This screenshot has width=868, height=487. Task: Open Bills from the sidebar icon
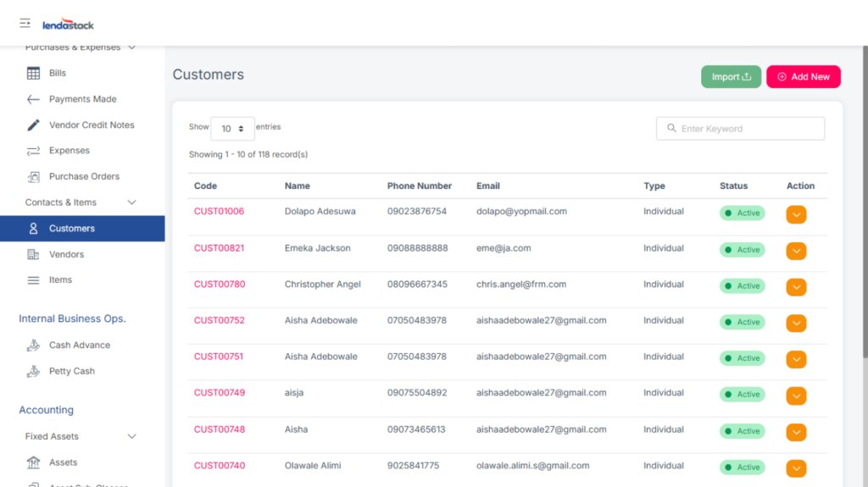pyautogui.click(x=34, y=73)
